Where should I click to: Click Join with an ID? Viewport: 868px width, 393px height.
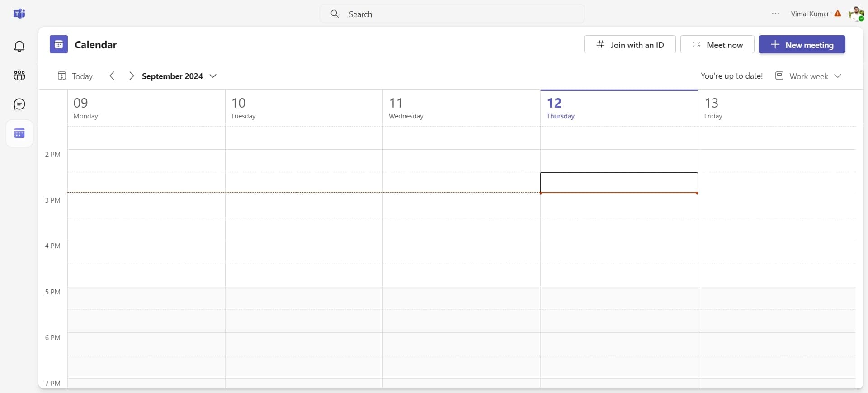(x=629, y=45)
